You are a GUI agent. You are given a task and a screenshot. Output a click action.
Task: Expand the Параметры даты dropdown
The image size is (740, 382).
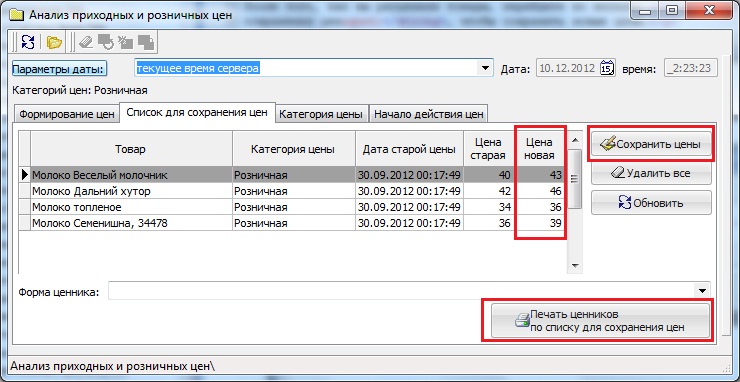[485, 68]
